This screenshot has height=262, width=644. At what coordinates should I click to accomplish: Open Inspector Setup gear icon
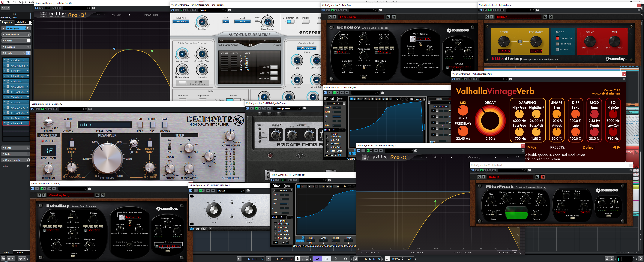click(x=28, y=166)
